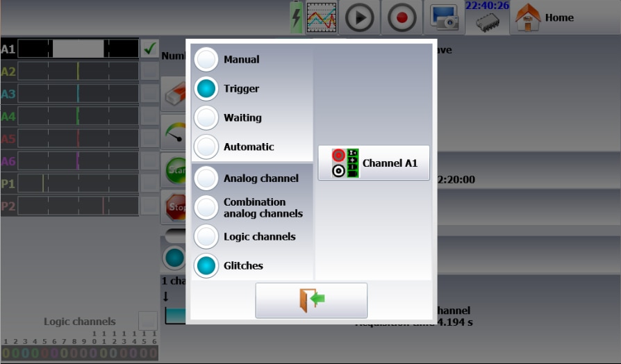The width and height of the screenshot is (621, 364).
Task: Select the P1 channel bargraph
Action: point(78,183)
